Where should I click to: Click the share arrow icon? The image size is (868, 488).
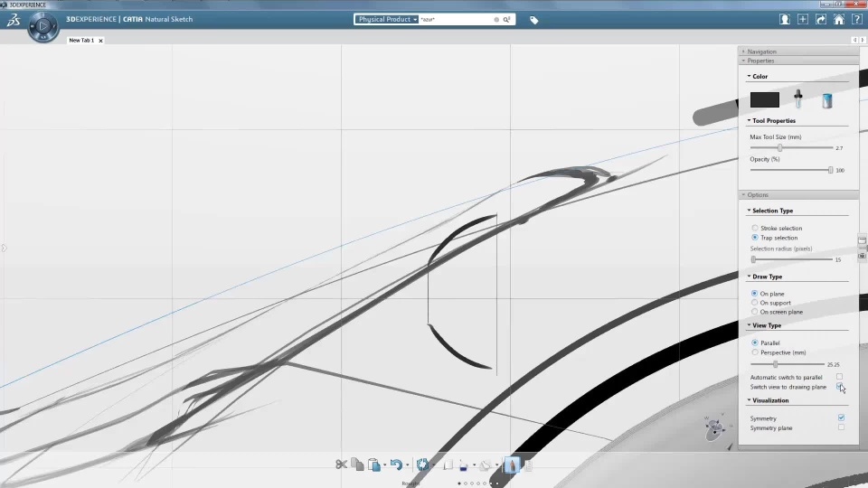821,19
